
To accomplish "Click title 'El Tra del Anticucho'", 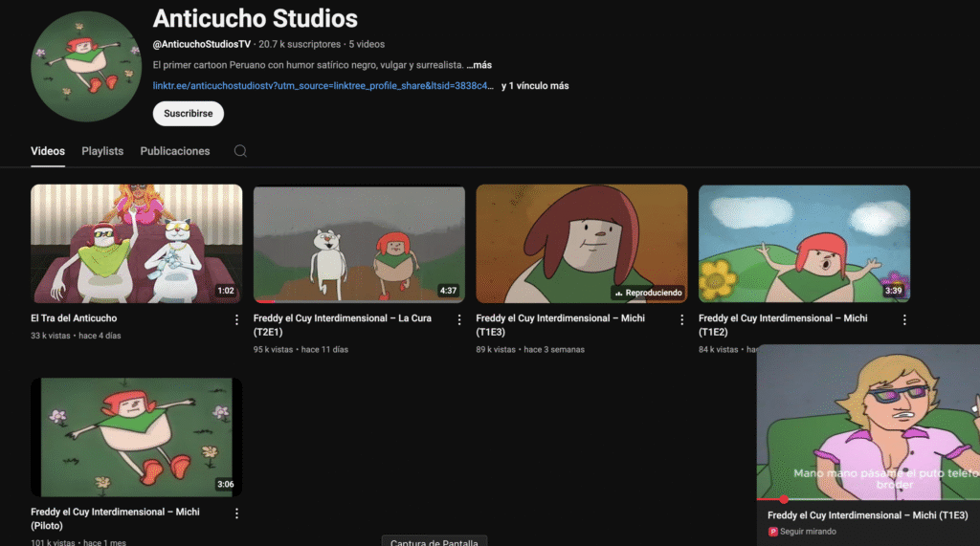I will pyautogui.click(x=74, y=318).
